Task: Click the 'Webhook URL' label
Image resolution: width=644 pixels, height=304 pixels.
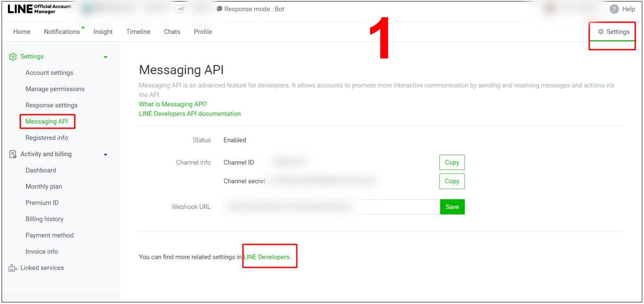Action: (191, 207)
